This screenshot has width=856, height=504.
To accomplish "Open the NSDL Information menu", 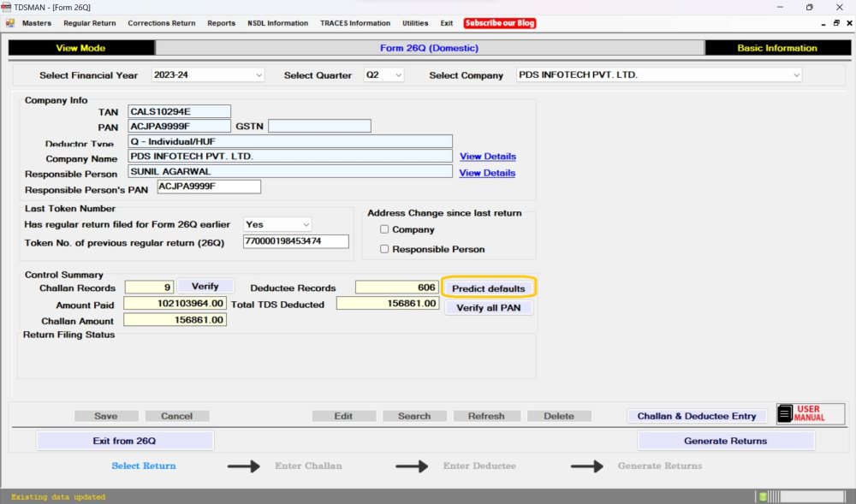I will pyautogui.click(x=278, y=23).
